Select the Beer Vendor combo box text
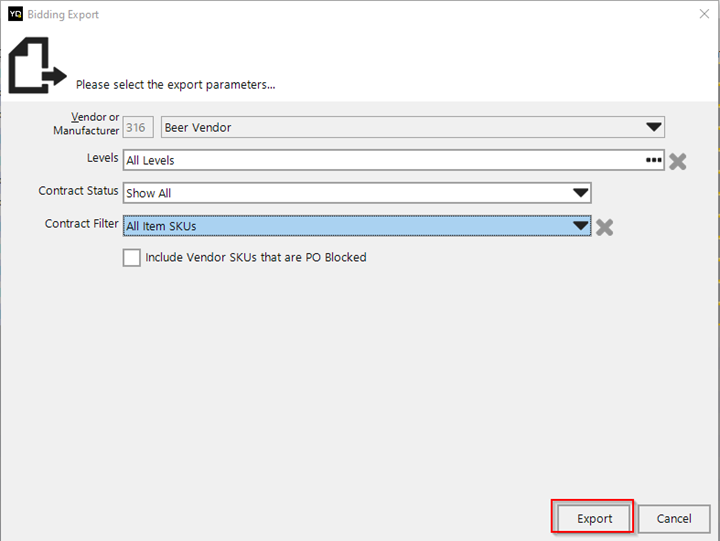The image size is (720, 541). point(412,127)
